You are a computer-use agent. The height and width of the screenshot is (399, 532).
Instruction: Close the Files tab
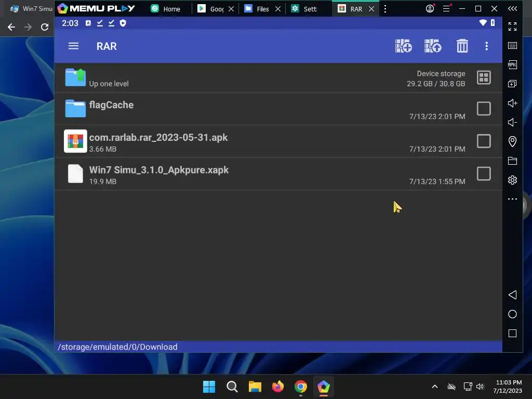(278, 9)
